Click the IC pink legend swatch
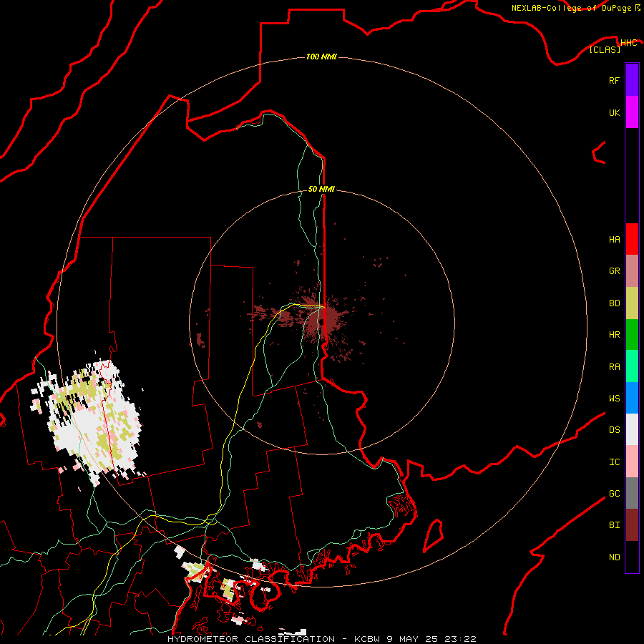Screen dimensions: 644x644 click(x=632, y=462)
